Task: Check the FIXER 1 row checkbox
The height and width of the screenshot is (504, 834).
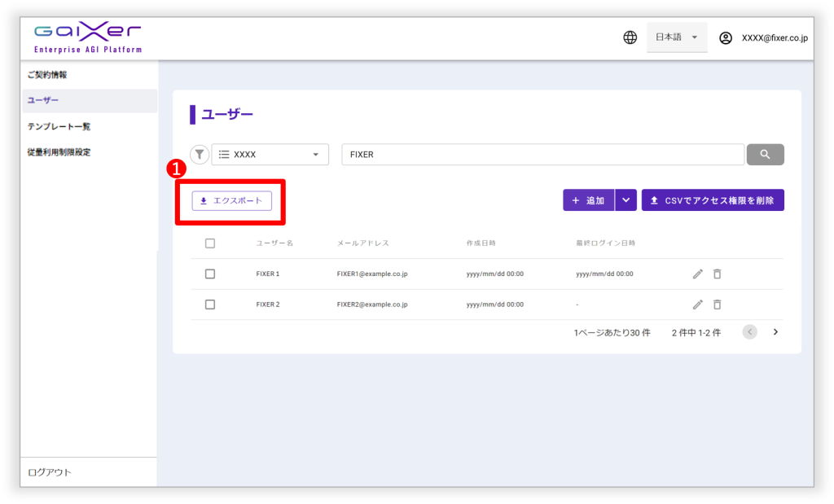Action: click(210, 274)
